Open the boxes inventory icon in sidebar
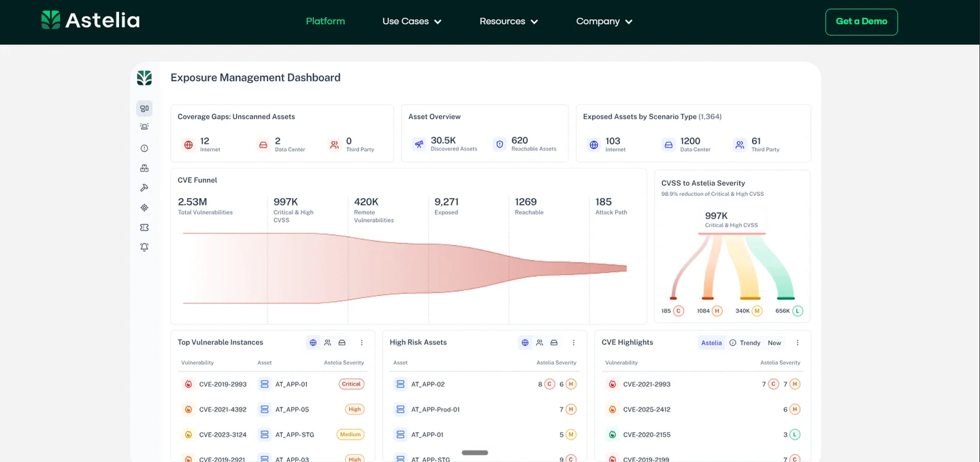 coord(144,168)
